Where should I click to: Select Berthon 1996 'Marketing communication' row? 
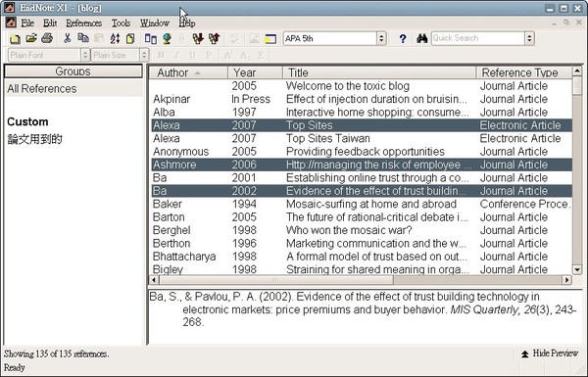point(362,243)
